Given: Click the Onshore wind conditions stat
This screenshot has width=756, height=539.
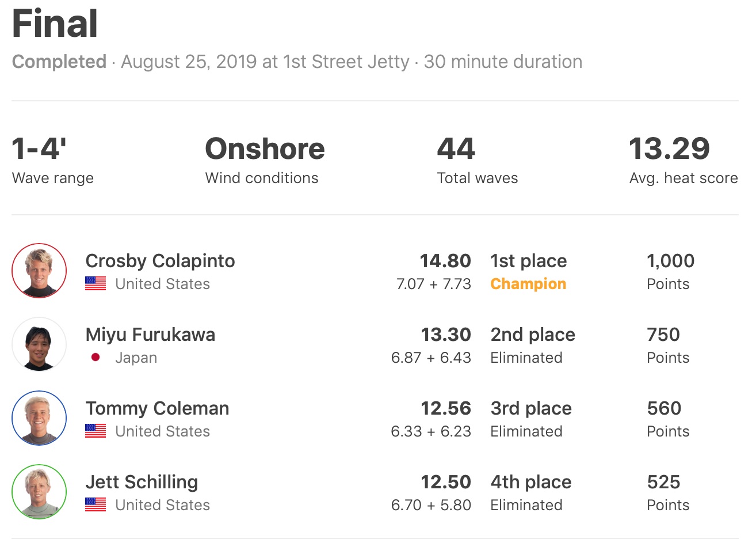Looking at the screenshot, I should 265,149.
